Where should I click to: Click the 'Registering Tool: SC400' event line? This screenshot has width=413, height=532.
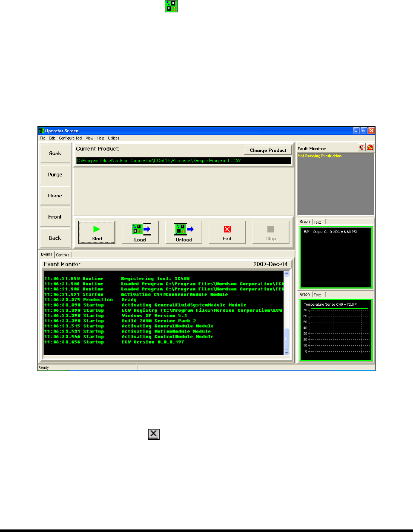tap(117, 279)
